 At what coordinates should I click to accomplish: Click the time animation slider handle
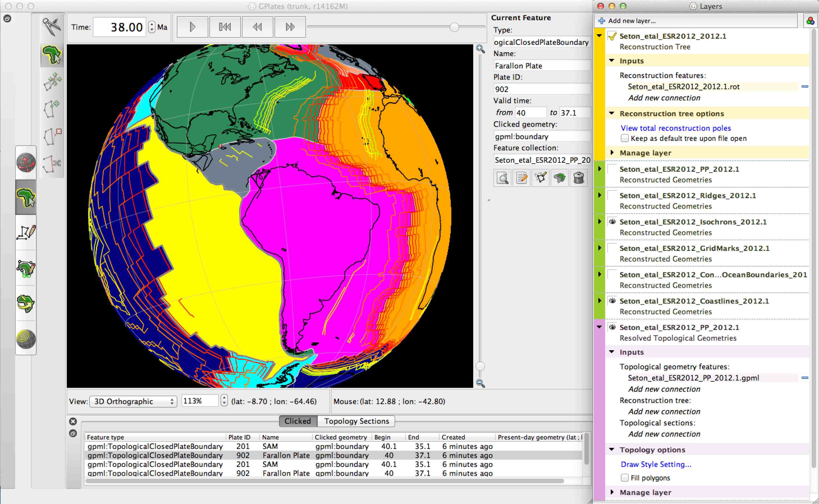click(454, 27)
